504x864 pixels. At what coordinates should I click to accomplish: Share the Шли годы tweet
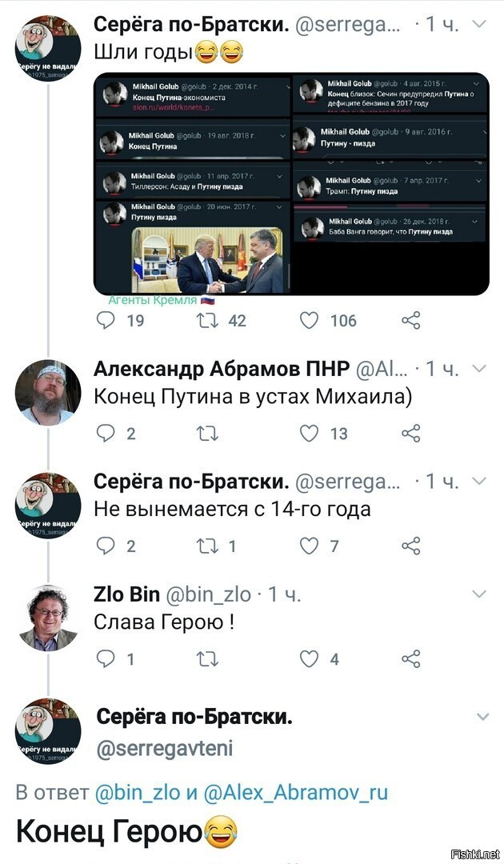pyautogui.click(x=411, y=320)
